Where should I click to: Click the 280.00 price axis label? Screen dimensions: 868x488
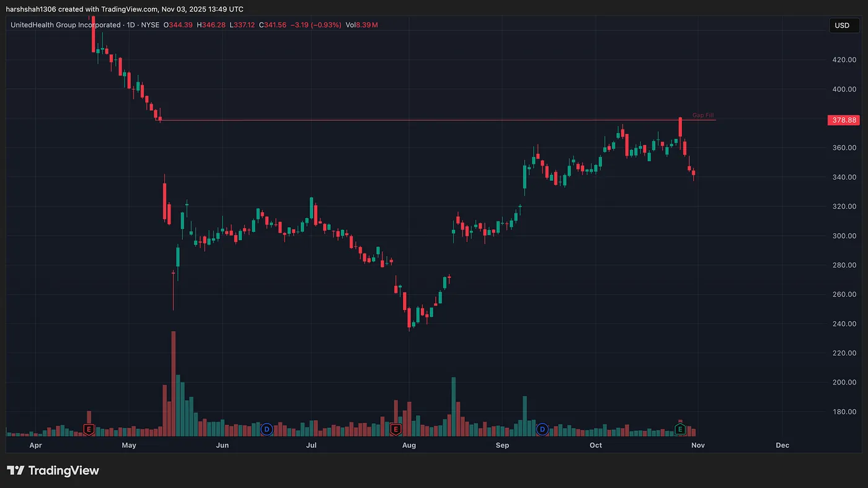tap(844, 265)
